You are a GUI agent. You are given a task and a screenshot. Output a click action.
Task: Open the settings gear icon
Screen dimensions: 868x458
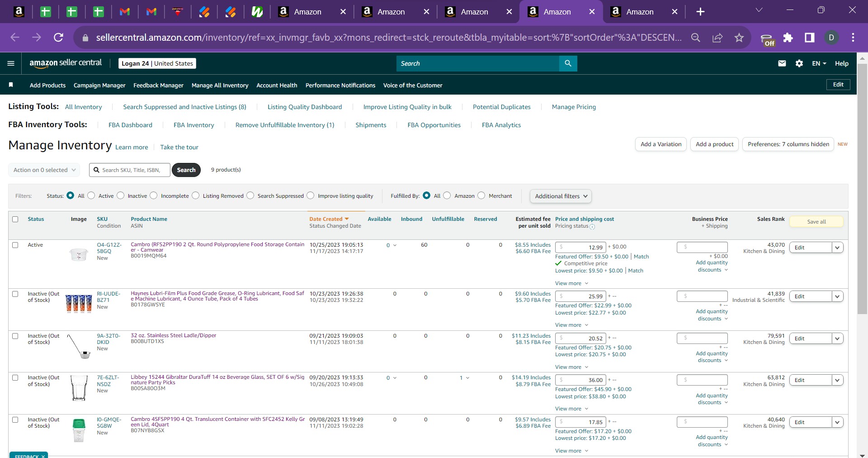click(x=799, y=63)
